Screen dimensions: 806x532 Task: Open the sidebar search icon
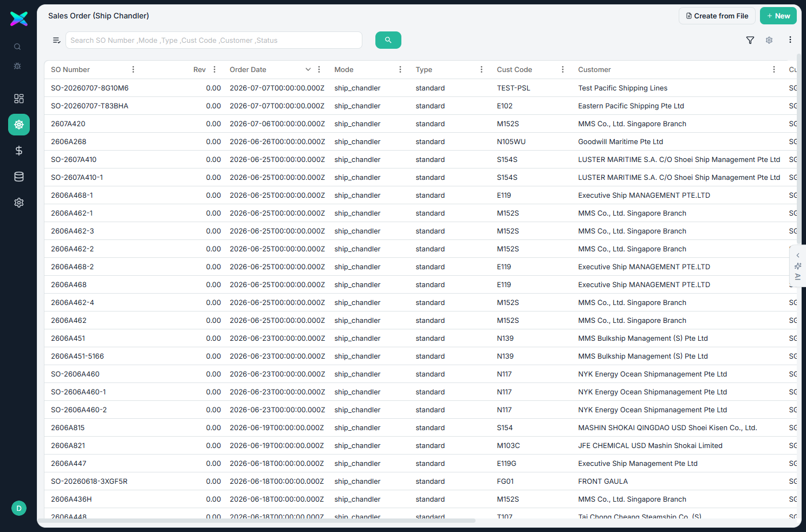pos(17,47)
